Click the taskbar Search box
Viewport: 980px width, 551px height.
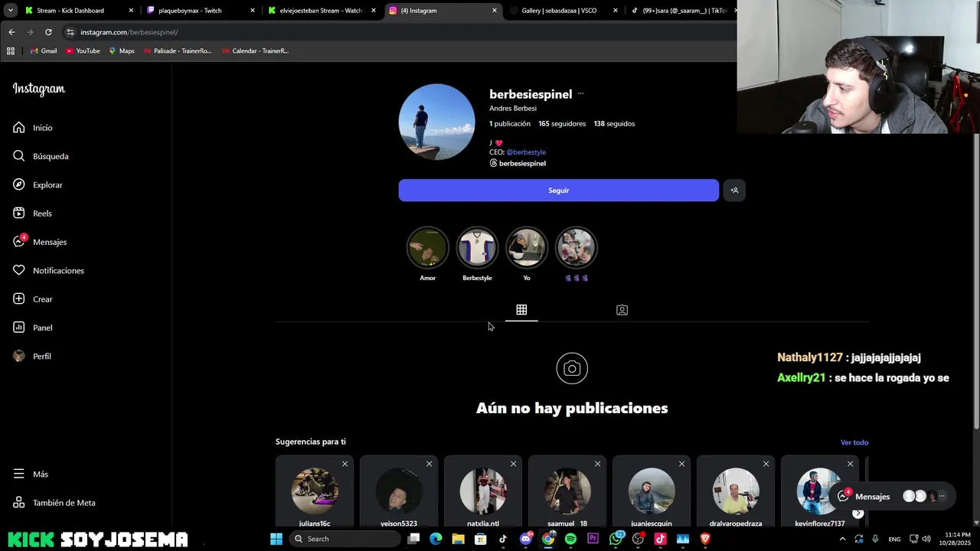tap(345, 539)
